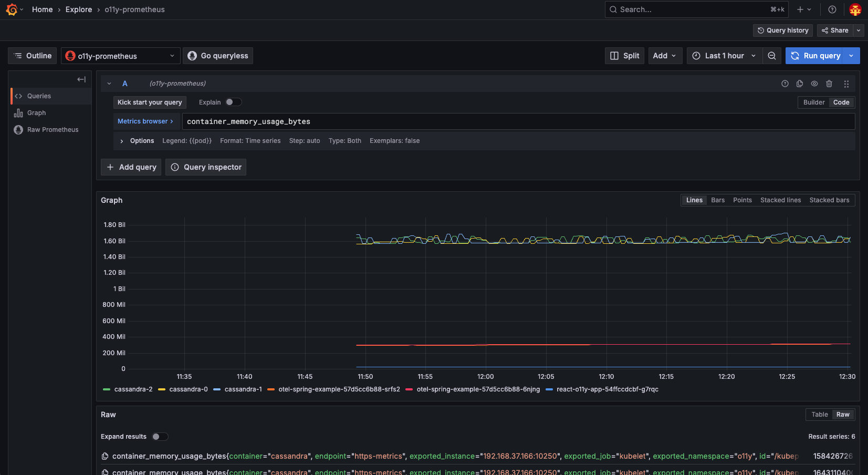Select Bars graph style
Image resolution: width=868 pixels, height=475 pixels.
pyautogui.click(x=718, y=200)
